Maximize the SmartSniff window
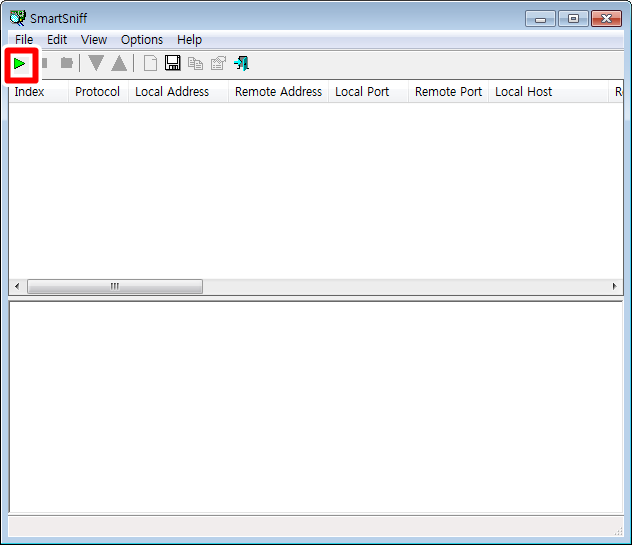 [573, 19]
